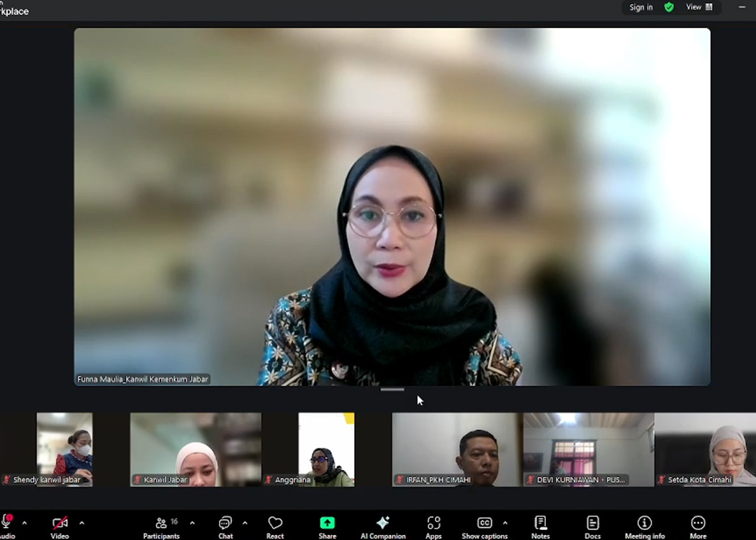756x540 pixels.
Task: Expand the Video options arrow
Action: pos(81,523)
